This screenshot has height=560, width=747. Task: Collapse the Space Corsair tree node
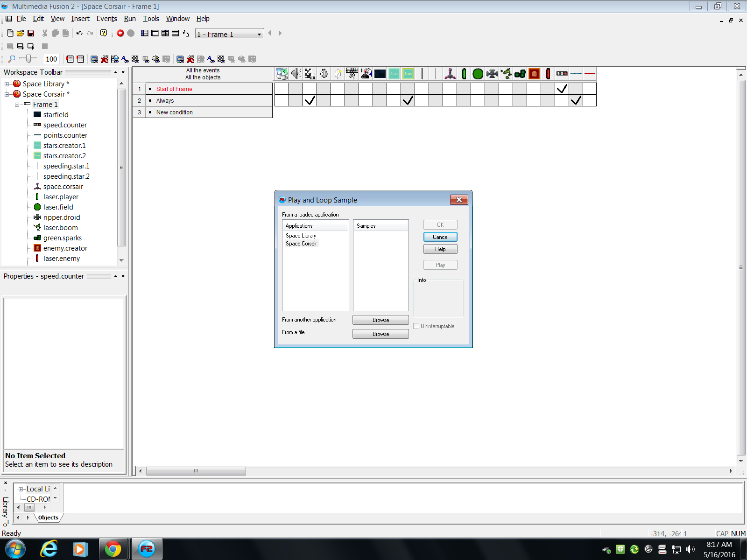[x=7, y=94]
